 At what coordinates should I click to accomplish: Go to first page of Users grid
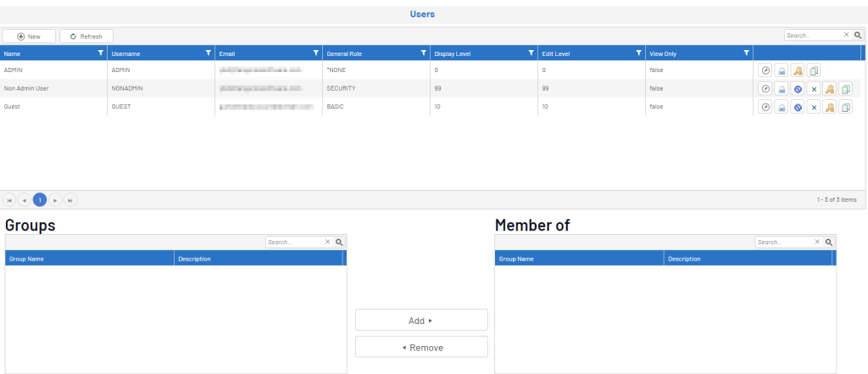tap(9, 200)
